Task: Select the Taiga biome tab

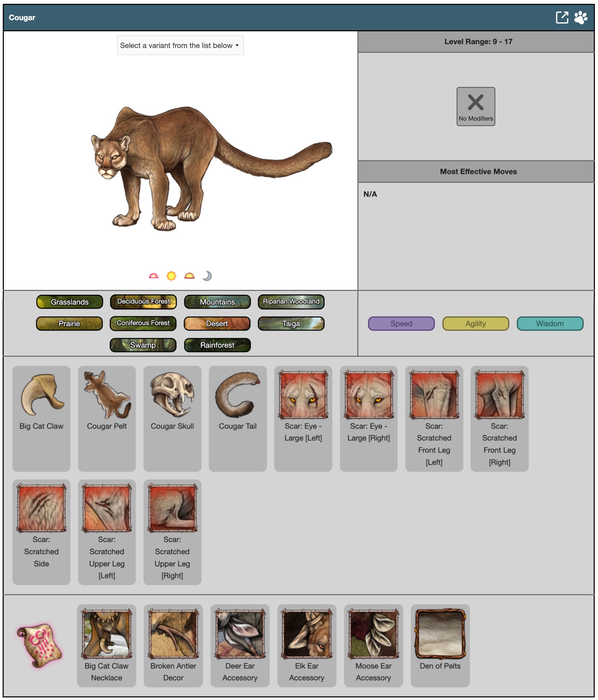Action: click(x=291, y=324)
